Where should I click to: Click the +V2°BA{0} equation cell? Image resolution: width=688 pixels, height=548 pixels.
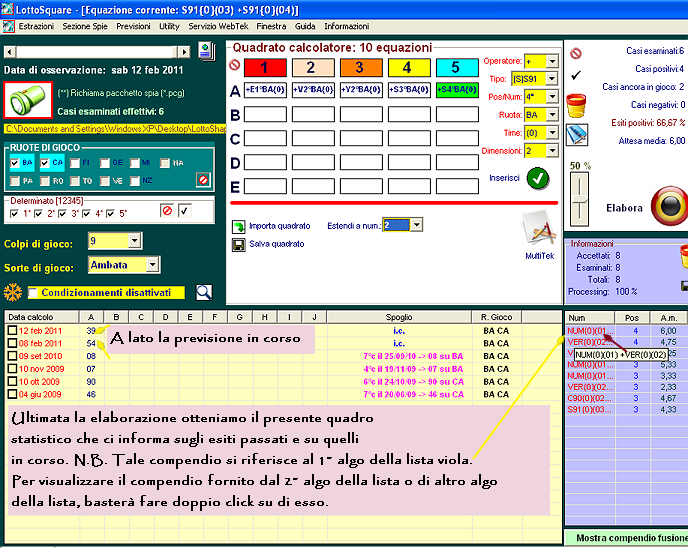tap(313, 90)
